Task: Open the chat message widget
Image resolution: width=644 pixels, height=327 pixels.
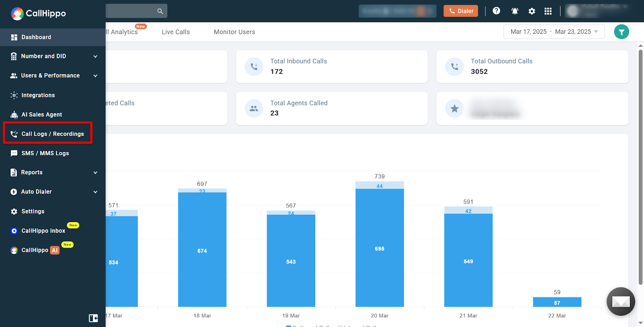Action: pos(621,302)
